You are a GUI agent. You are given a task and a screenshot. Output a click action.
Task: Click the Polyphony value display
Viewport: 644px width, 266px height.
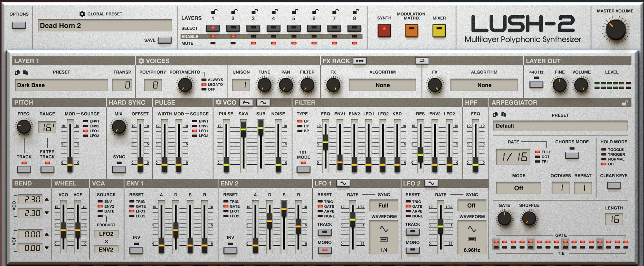click(153, 85)
